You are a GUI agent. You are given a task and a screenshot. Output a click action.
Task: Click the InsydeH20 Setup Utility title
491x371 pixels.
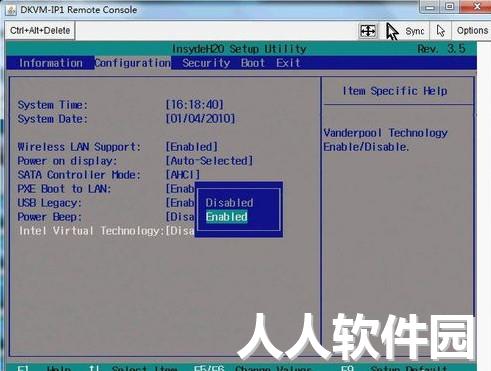click(x=239, y=49)
